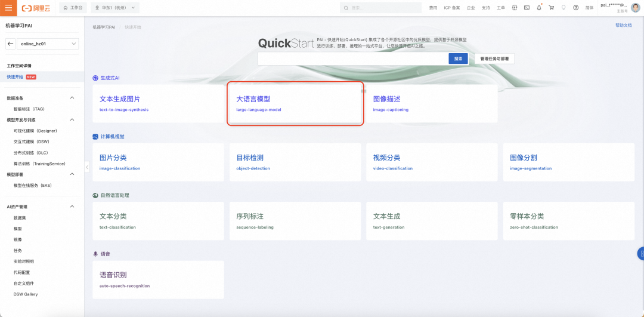This screenshot has height=317, width=644.
Task: Open the 支持 menu item
Action: tap(486, 8)
